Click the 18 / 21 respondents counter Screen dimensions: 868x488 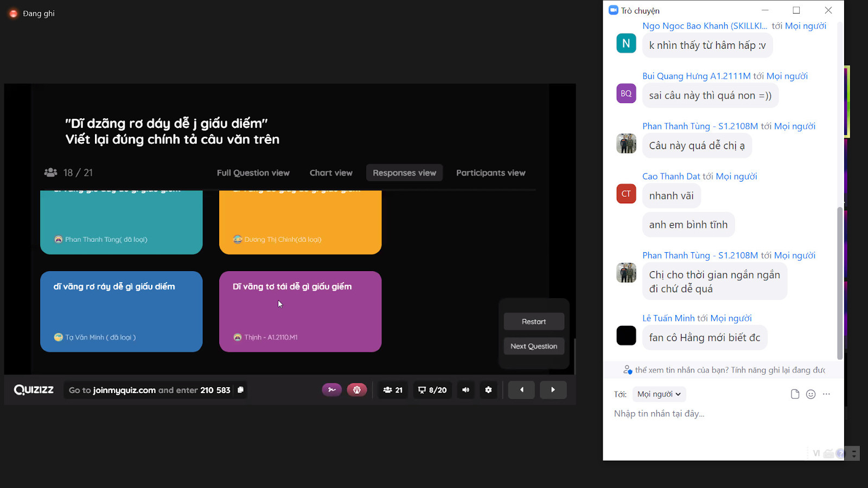pyautogui.click(x=68, y=172)
